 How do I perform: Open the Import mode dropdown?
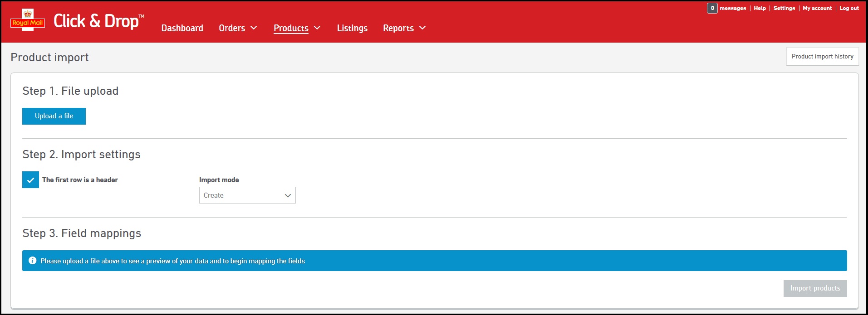point(247,195)
